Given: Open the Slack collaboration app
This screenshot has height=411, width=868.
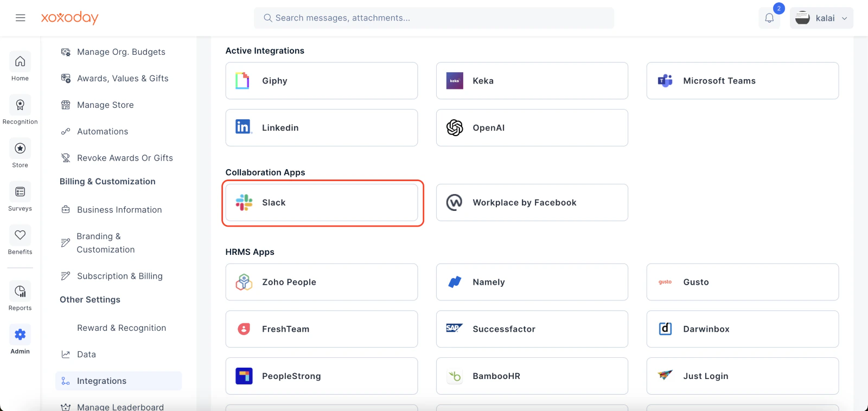Looking at the screenshot, I should click(322, 203).
